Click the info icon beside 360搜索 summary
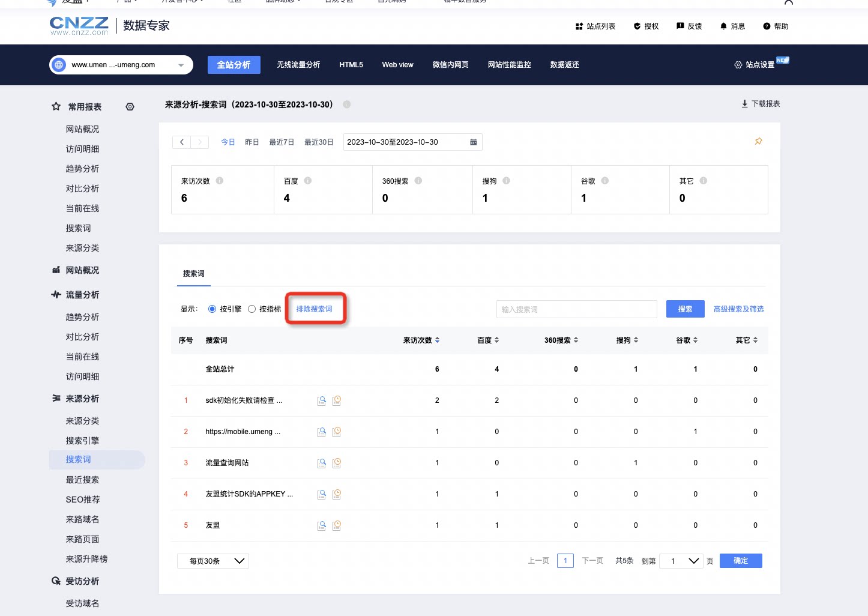Image resolution: width=868 pixels, height=616 pixels. pyautogui.click(x=418, y=181)
